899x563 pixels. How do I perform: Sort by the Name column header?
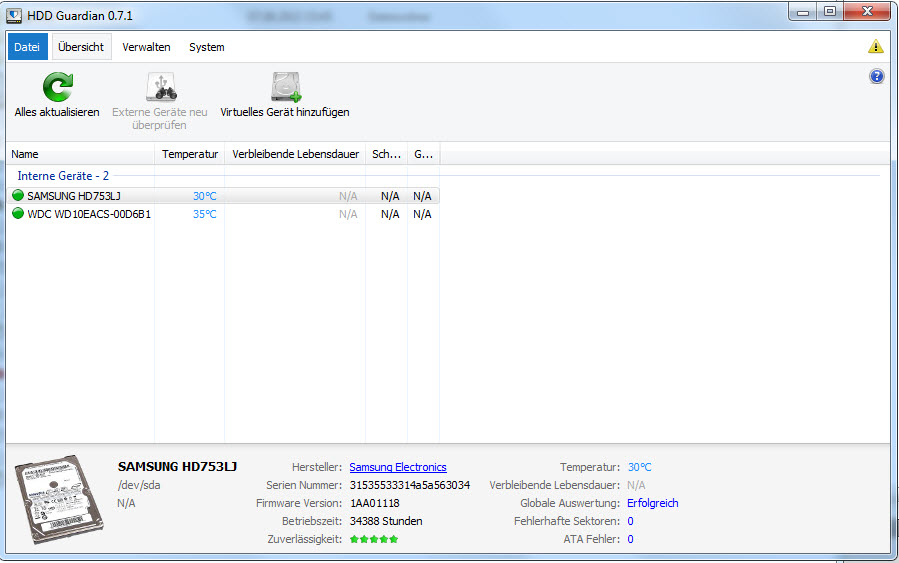click(80, 154)
